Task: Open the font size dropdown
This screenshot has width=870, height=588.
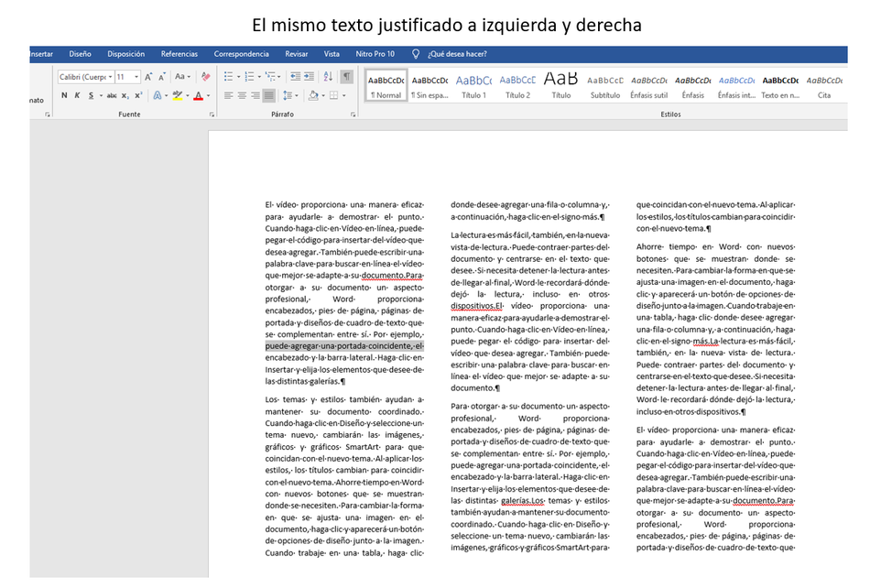Action: click(136, 77)
